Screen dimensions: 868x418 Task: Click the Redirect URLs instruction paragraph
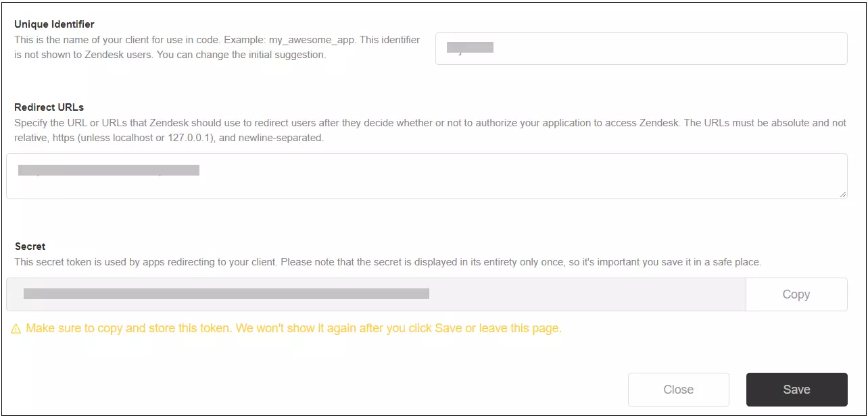tap(426, 130)
